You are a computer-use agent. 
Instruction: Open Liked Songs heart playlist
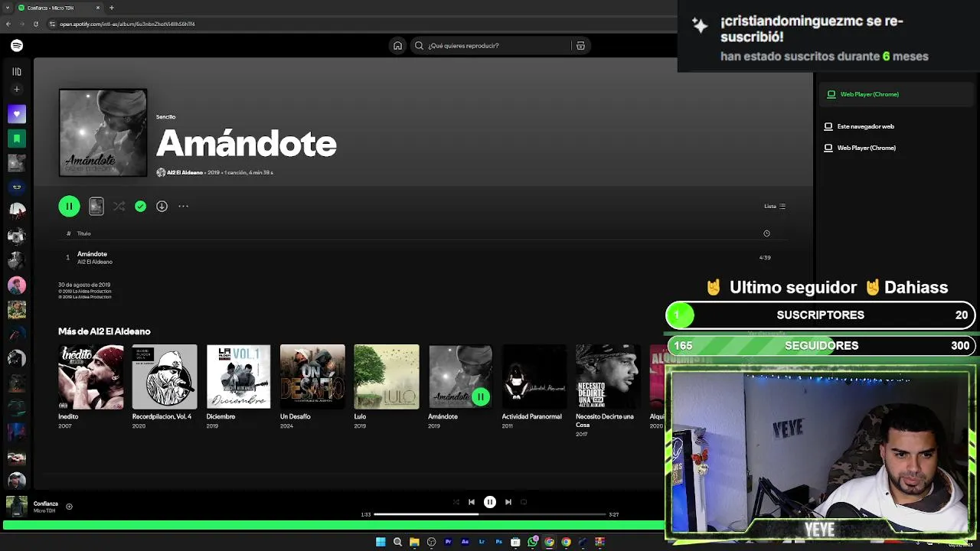[x=17, y=114]
